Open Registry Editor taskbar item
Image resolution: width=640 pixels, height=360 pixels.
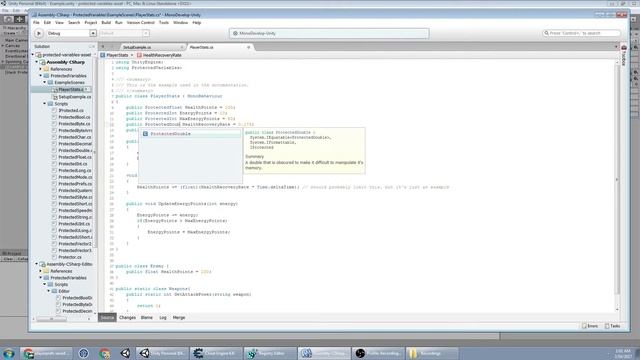(269, 353)
